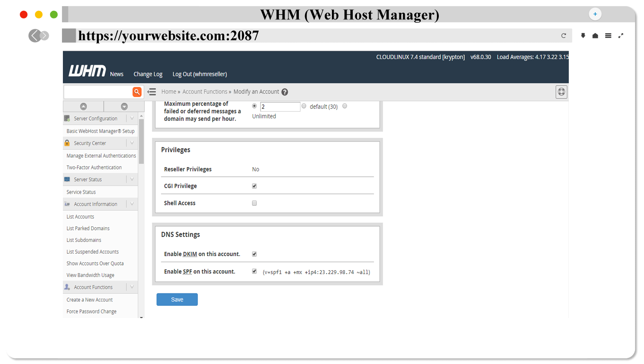Click the Account Functions user icon
The image size is (644, 364).
(x=67, y=287)
